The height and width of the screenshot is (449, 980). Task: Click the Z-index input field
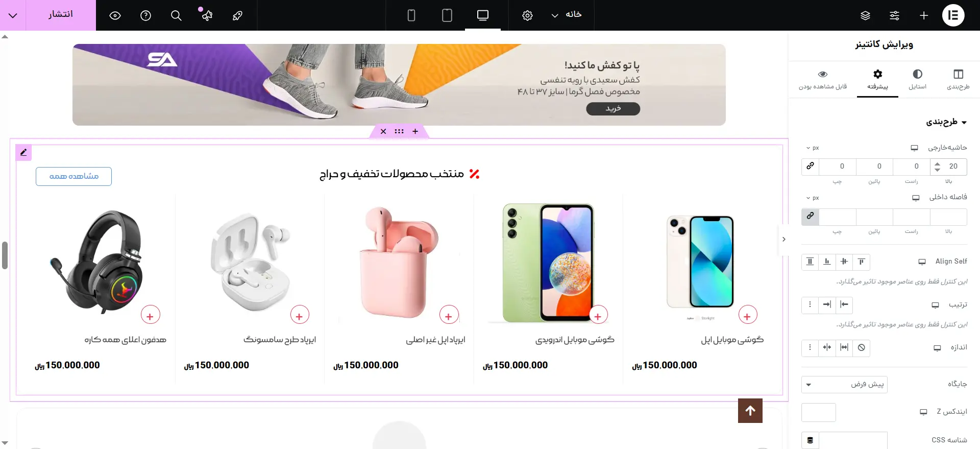point(819,412)
